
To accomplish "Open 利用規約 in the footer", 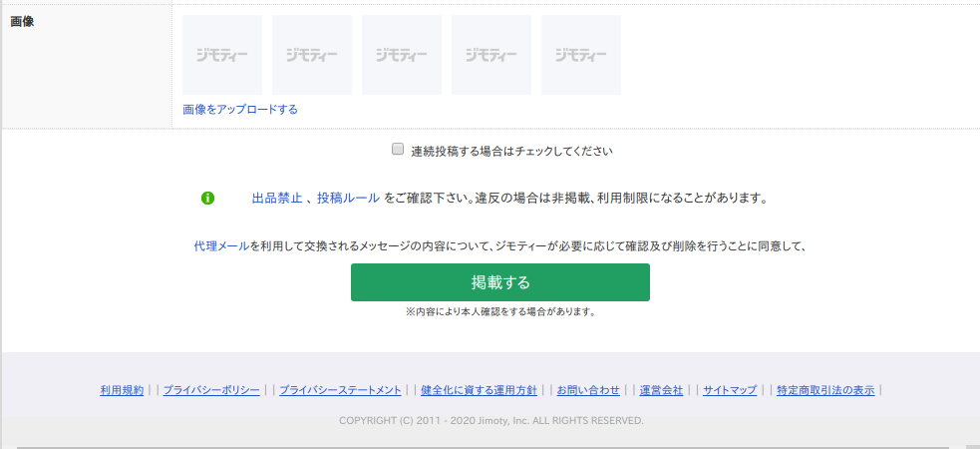I will pos(122,390).
